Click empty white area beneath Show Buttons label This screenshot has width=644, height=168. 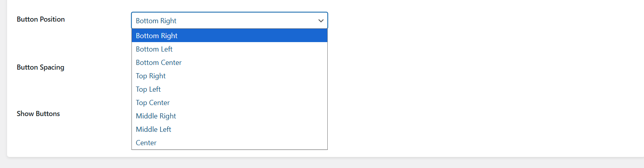click(x=39, y=136)
